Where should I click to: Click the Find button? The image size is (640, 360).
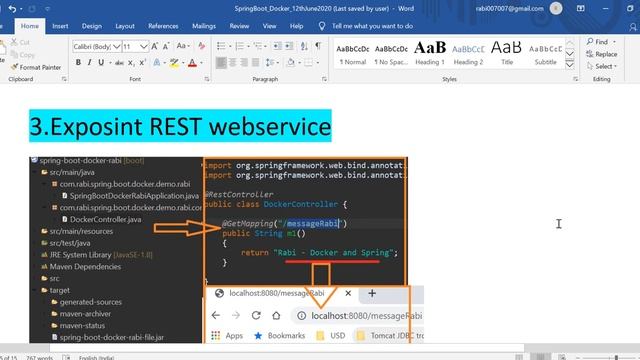600,42
